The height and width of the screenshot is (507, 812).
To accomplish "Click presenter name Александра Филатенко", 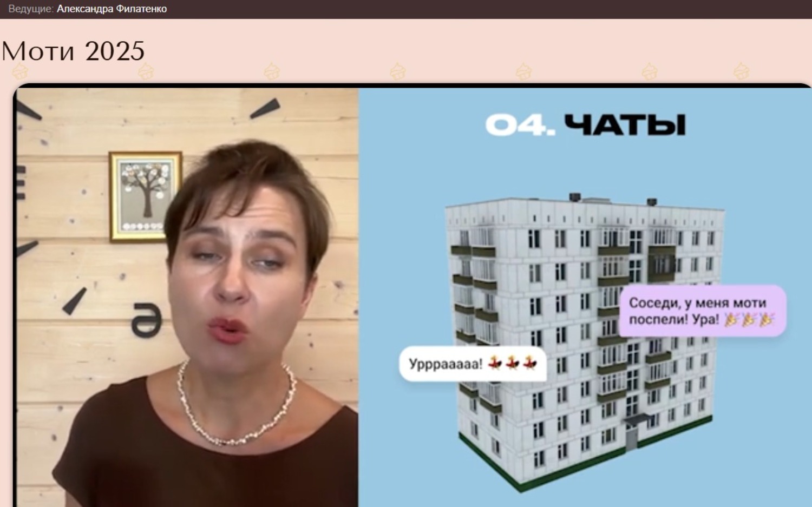I will tap(112, 9).
